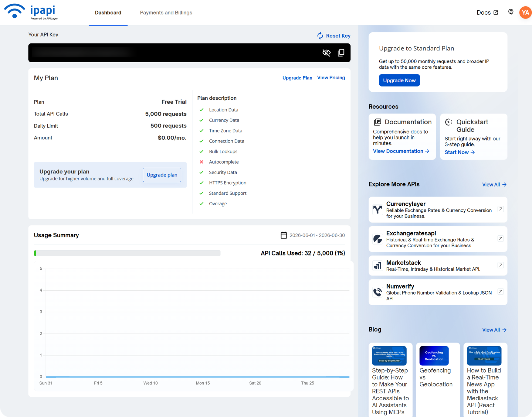Viewport: 532px width, 417px height.
Task: Open Docs external link in header
Action: click(x=487, y=12)
